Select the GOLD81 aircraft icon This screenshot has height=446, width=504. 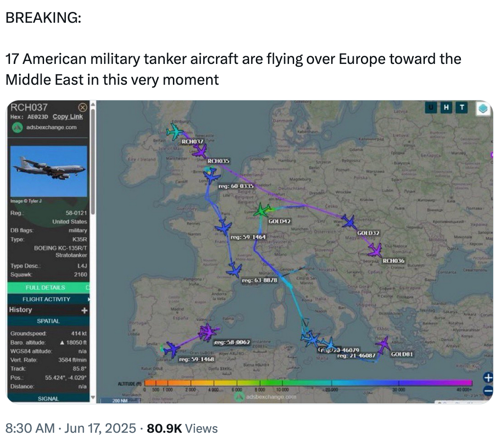click(x=383, y=344)
